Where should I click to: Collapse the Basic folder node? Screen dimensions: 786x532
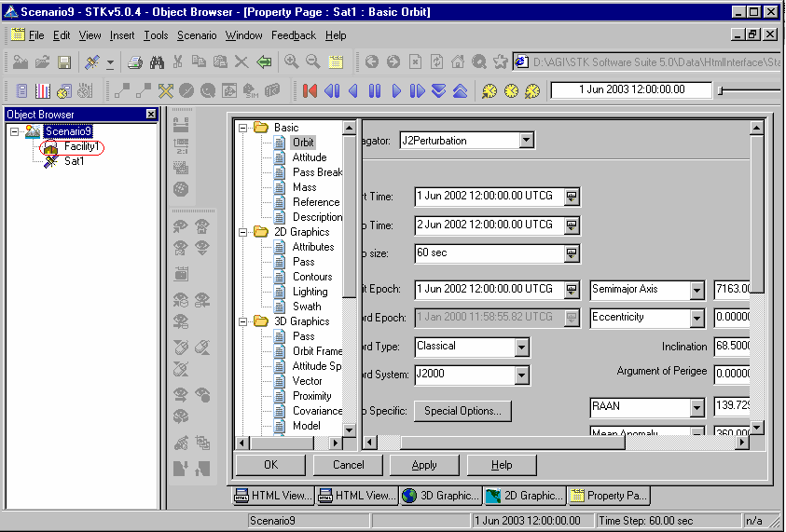242,128
